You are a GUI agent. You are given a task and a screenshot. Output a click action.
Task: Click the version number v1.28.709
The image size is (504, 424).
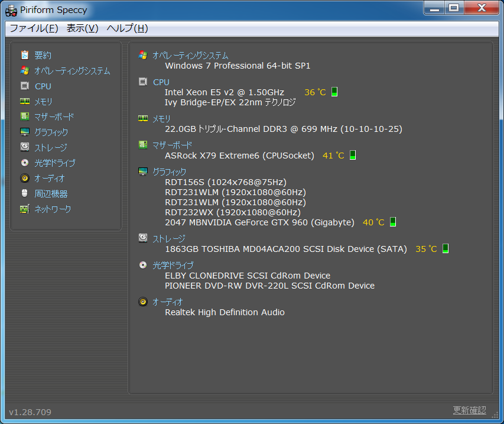(x=30, y=412)
